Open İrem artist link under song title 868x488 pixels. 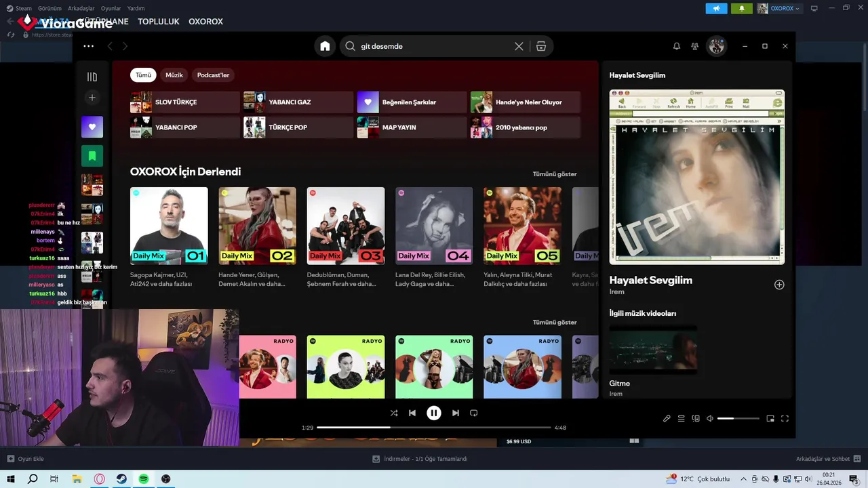[616, 292]
